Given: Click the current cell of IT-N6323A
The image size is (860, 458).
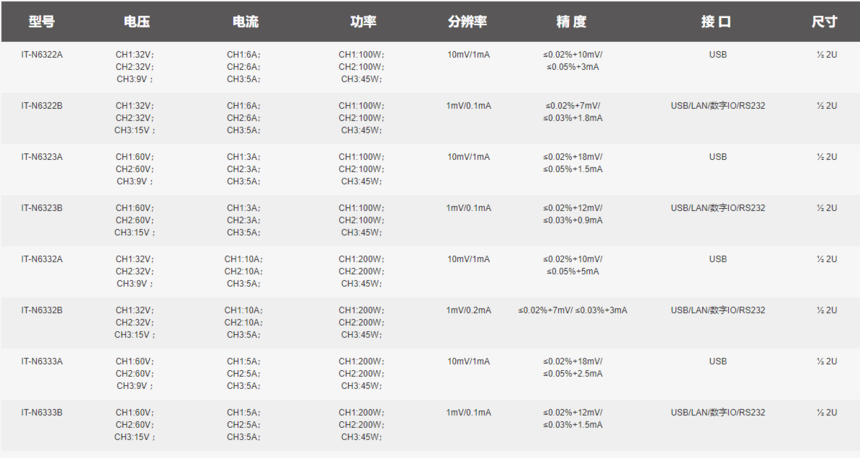Looking at the screenshot, I should [x=244, y=169].
